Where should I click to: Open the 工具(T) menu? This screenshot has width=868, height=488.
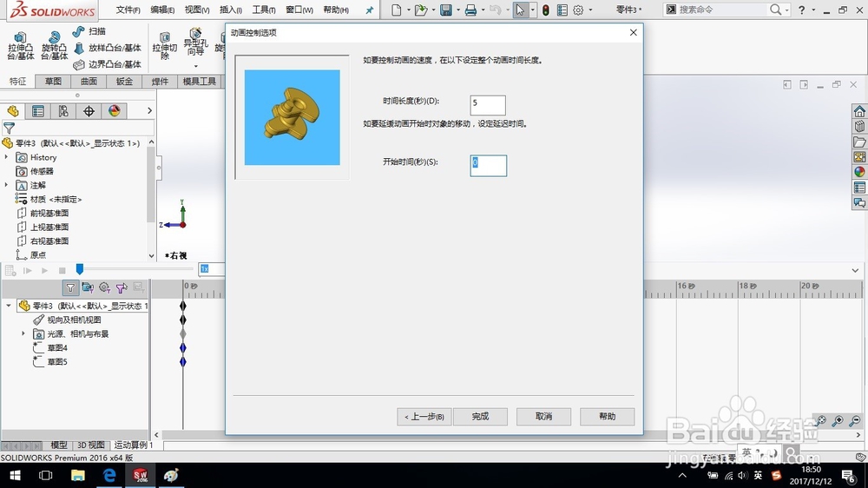(264, 10)
